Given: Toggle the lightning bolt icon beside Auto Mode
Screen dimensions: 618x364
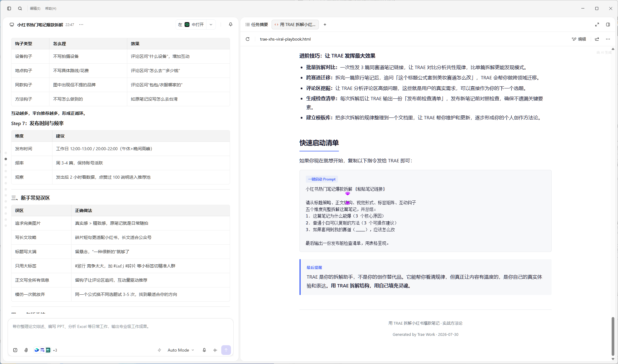Looking at the screenshot, I should coord(159,350).
